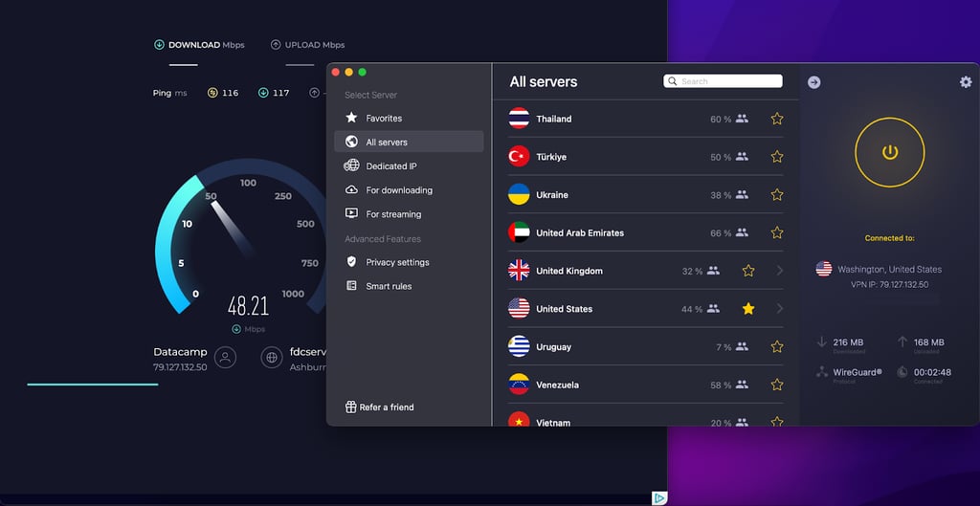980x506 pixels.
Task: Switch to UPLOAD Mbps tab in speed test
Action: pos(307,45)
